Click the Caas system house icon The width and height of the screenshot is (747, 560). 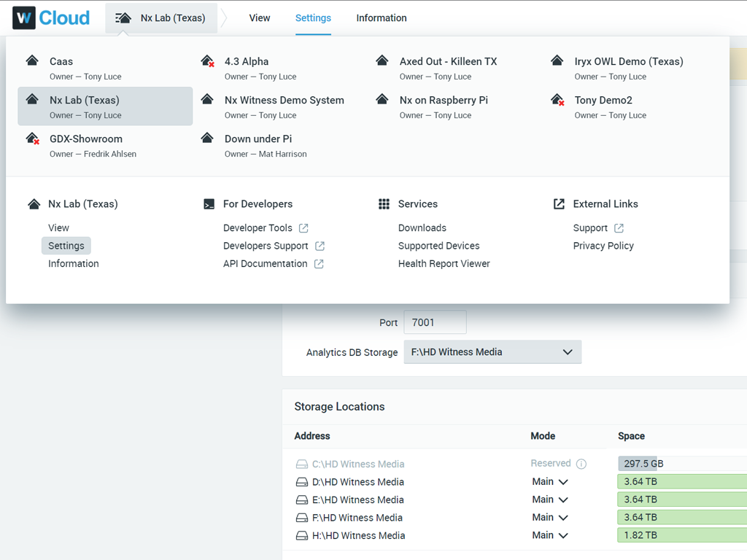click(x=32, y=61)
